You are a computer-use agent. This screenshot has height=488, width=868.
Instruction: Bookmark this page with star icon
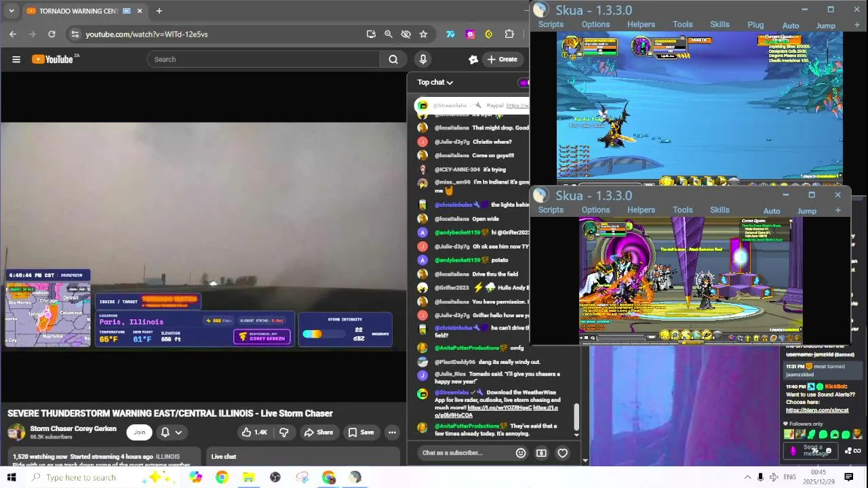pos(423,34)
